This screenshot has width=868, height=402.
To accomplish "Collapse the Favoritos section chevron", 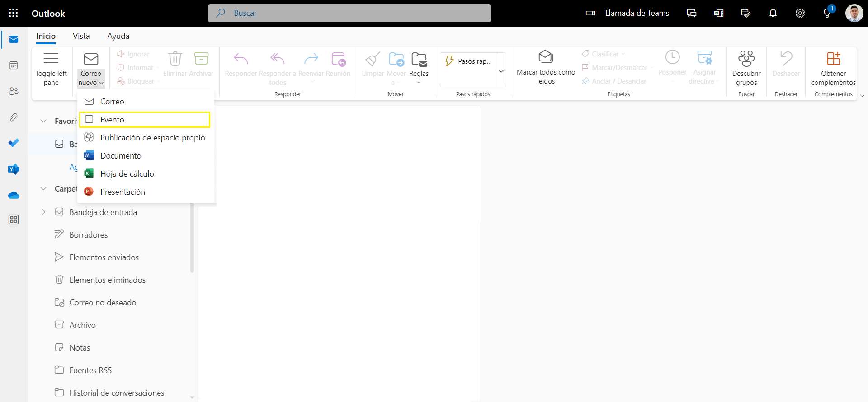I will [43, 121].
